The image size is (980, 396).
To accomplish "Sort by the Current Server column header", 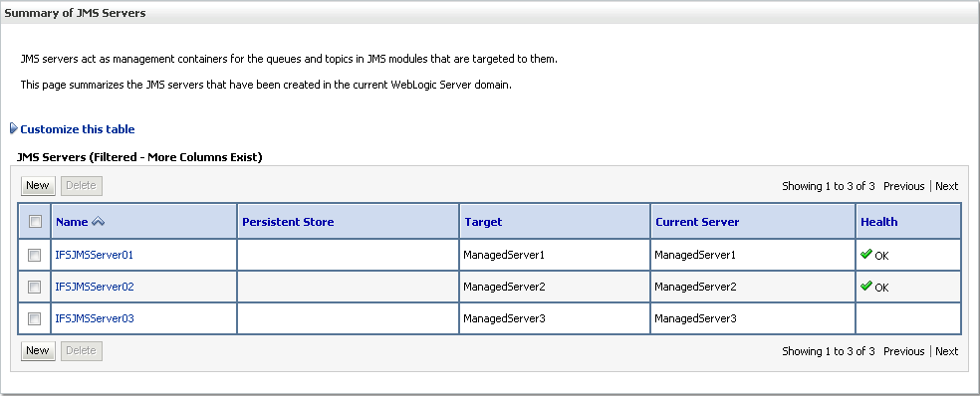I will tap(697, 222).
